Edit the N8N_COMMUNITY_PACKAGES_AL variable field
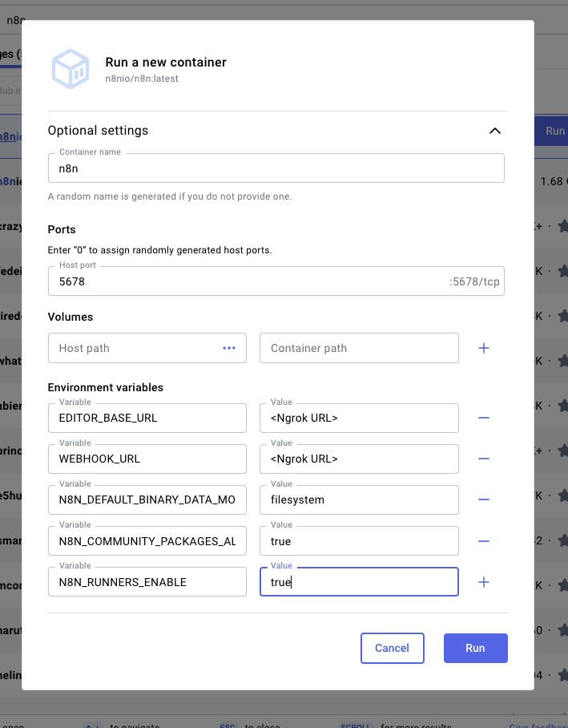 pos(147,541)
